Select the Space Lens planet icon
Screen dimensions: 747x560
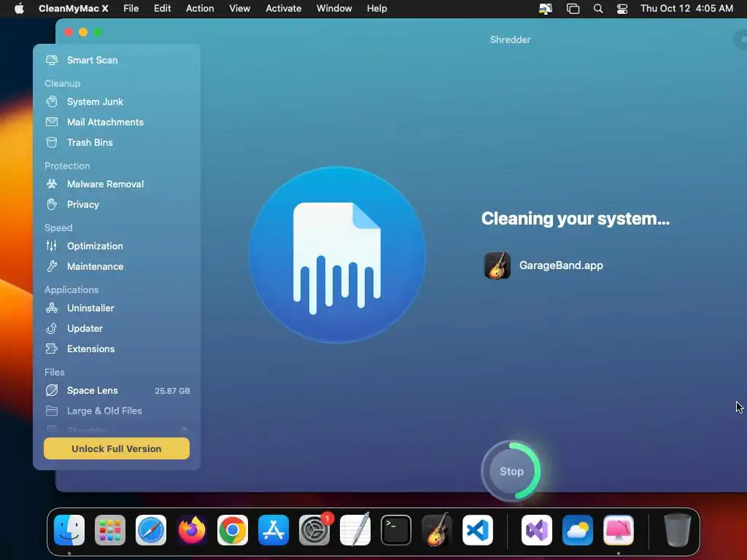(52, 390)
